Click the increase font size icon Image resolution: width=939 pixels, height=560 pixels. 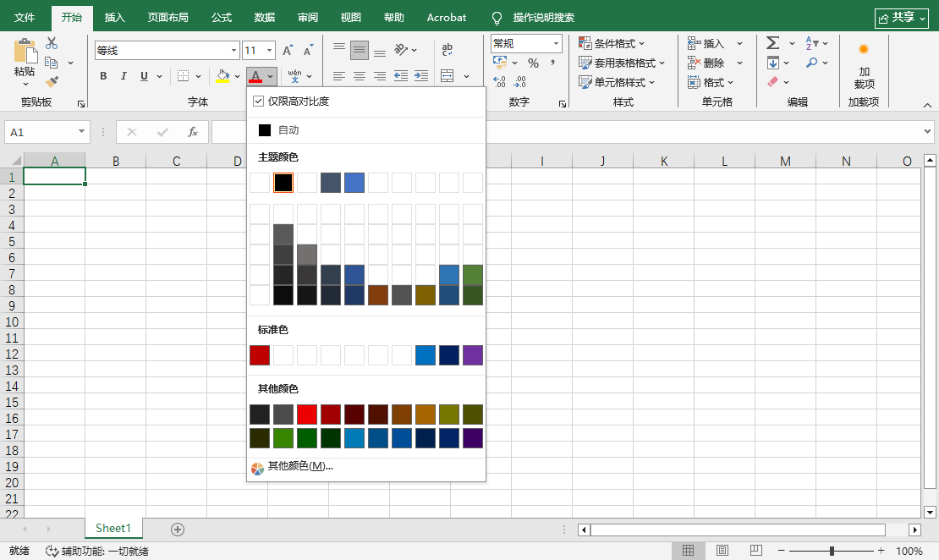tap(288, 51)
